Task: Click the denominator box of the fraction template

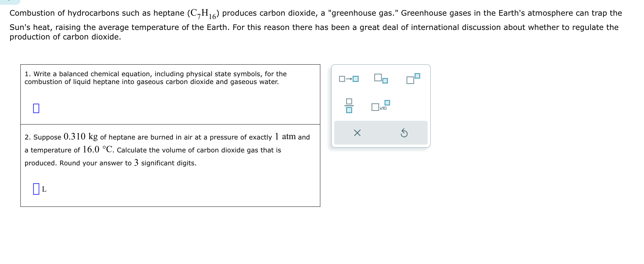Action: [x=349, y=110]
